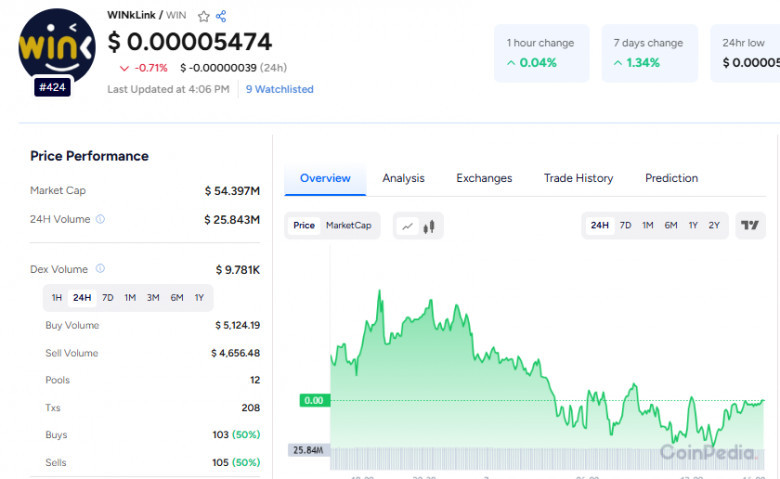780x479 pixels.
Task: Click the Sell Volume value $ 4,656.48
Action: 235,353
